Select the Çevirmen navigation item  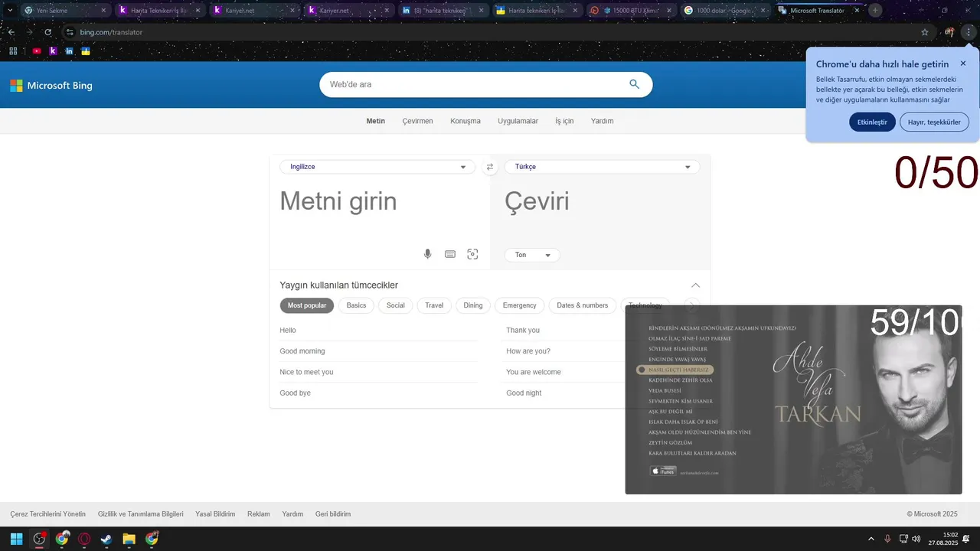click(x=417, y=121)
